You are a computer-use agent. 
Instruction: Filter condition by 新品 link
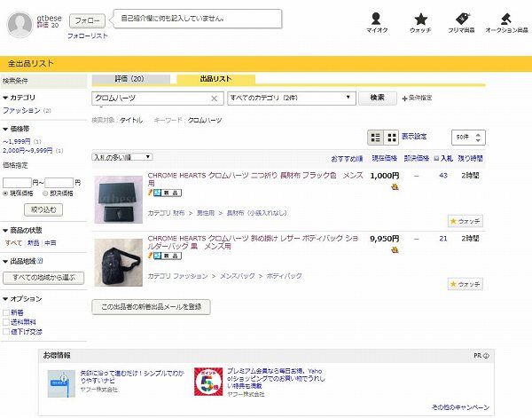pyautogui.click(x=34, y=243)
